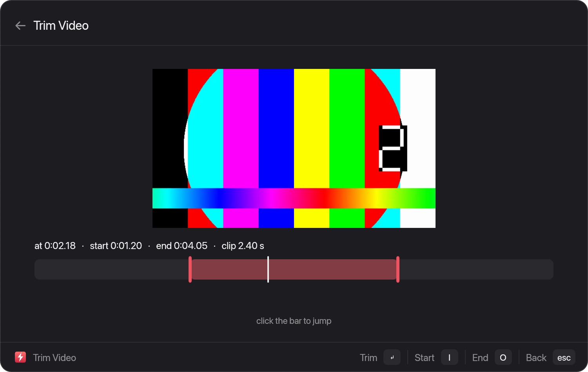588x372 pixels.
Task: Click the Start action label in footer
Action: pos(425,358)
